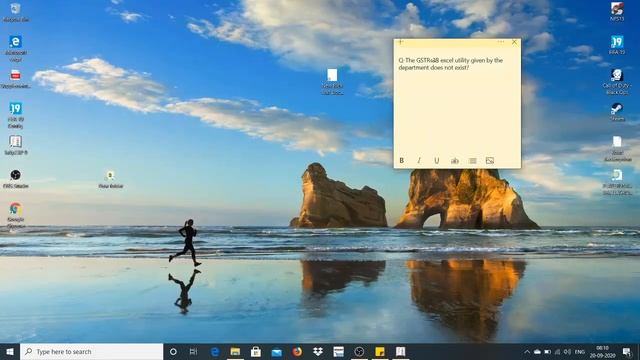Switch to Sticky Notes on the taskbar
Image resolution: width=640 pixels, height=360 pixels.
pyautogui.click(x=380, y=351)
